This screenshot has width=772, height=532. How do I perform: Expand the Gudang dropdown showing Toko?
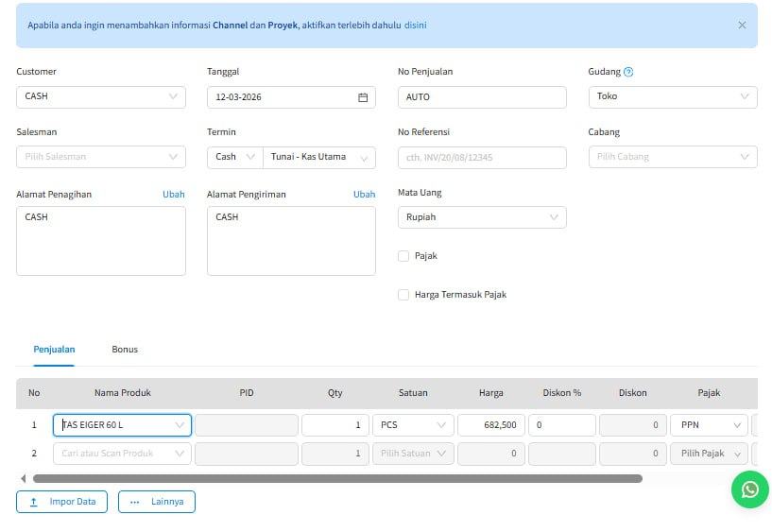coord(672,96)
